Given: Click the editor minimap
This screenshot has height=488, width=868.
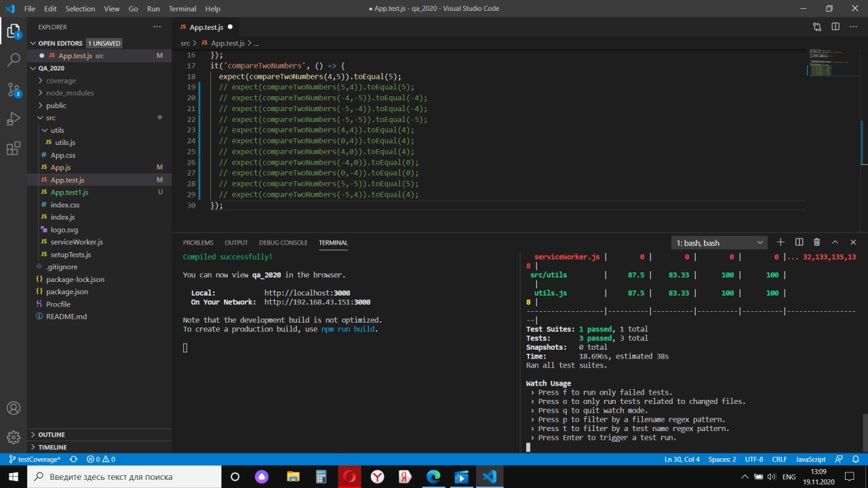Looking at the screenshot, I should click(833, 64).
